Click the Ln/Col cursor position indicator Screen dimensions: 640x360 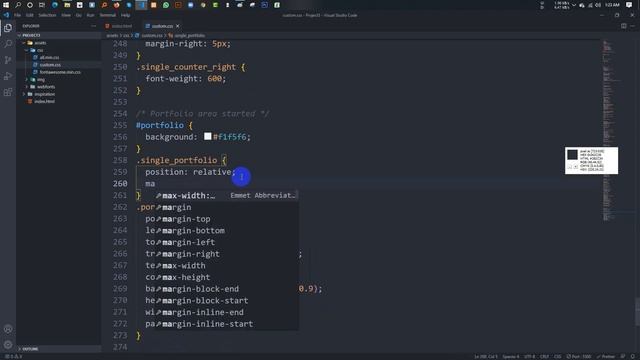click(486, 357)
